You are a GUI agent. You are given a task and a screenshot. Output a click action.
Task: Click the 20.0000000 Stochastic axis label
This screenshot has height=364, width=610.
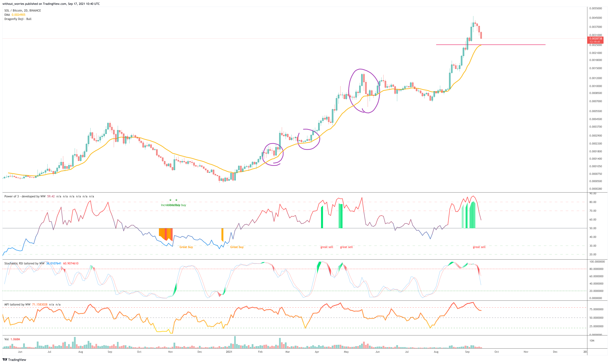pos(596,291)
